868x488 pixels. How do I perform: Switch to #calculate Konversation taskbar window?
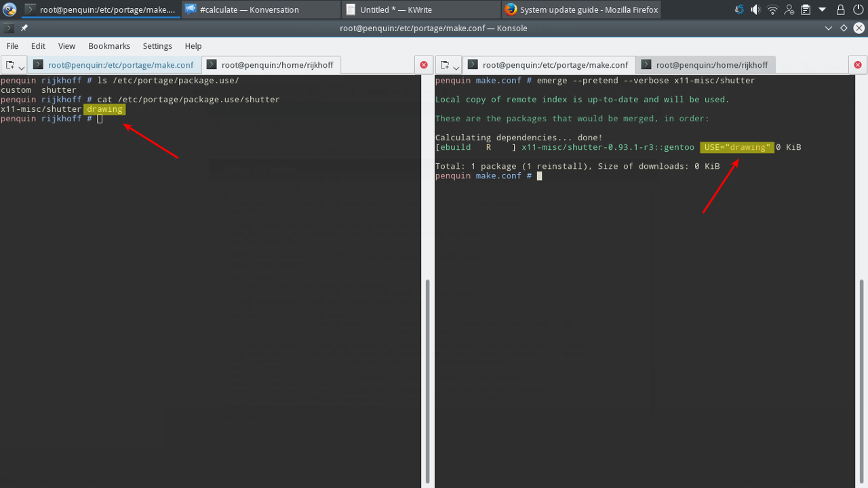click(261, 9)
